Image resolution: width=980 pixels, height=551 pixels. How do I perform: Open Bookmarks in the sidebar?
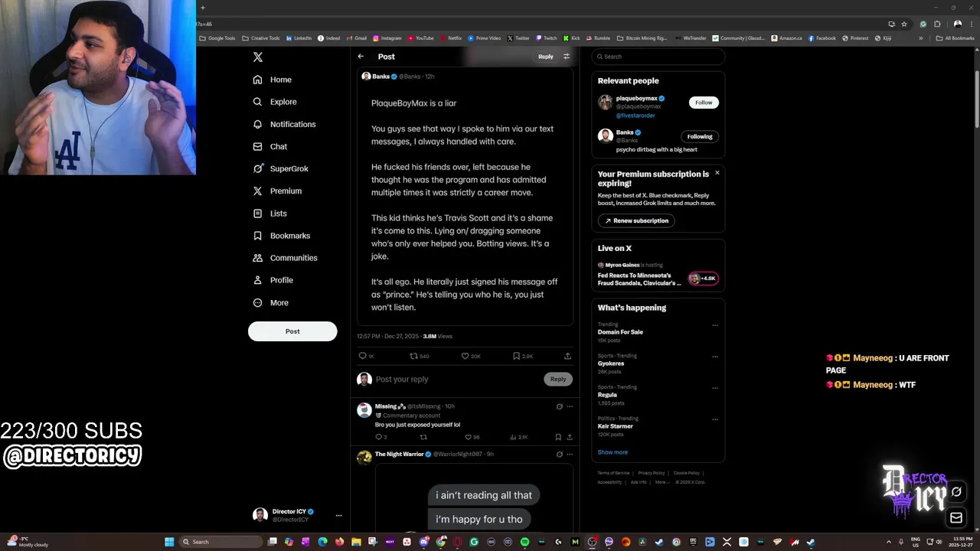[281, 236]
